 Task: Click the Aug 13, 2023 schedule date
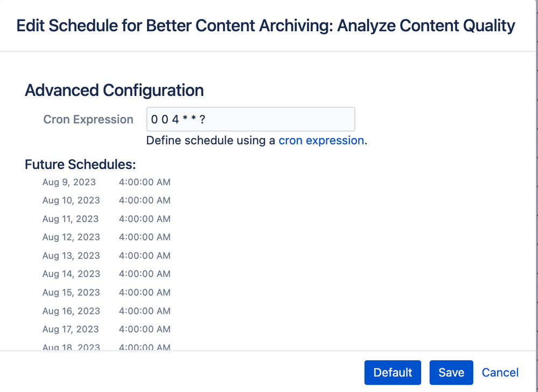71,255
